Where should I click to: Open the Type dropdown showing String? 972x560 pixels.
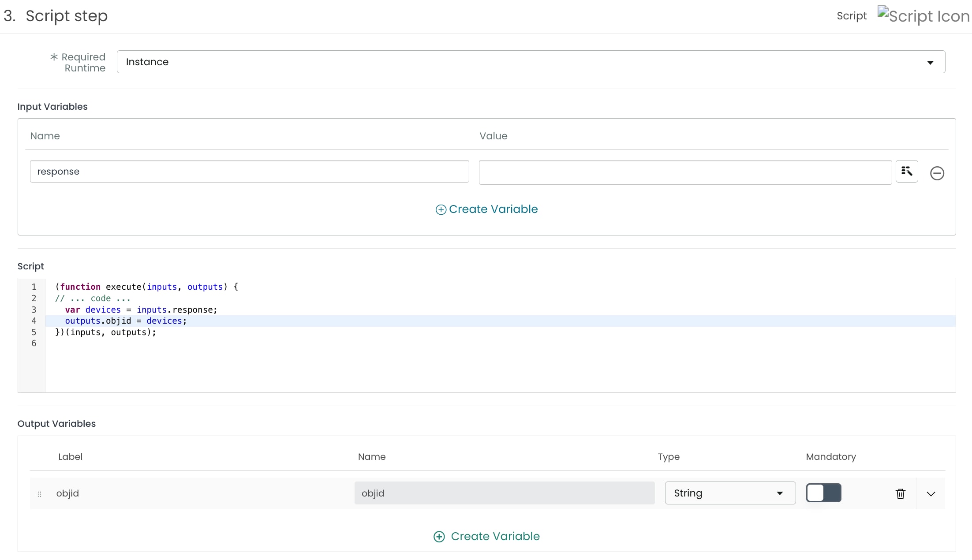pos(730,493)
